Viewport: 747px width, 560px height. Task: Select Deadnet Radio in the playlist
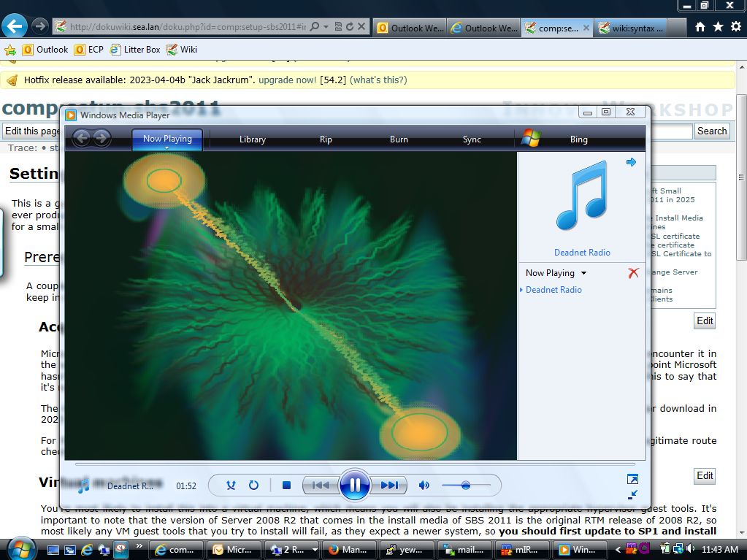[553, 290]
